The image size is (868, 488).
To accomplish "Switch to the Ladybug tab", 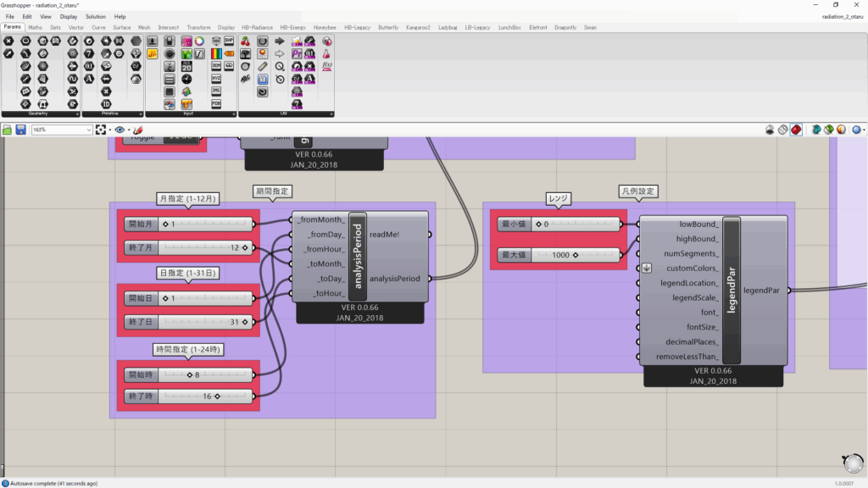I will coord(448,27).
